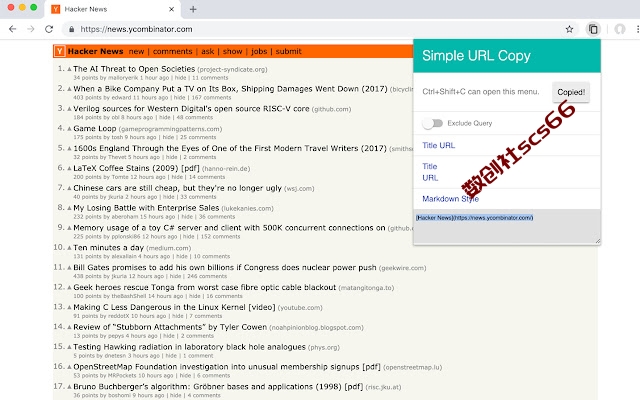Upvote 'My Losing Battle with Enterprise Sales'
Screen dimensions: 640x400
point(69,208)
